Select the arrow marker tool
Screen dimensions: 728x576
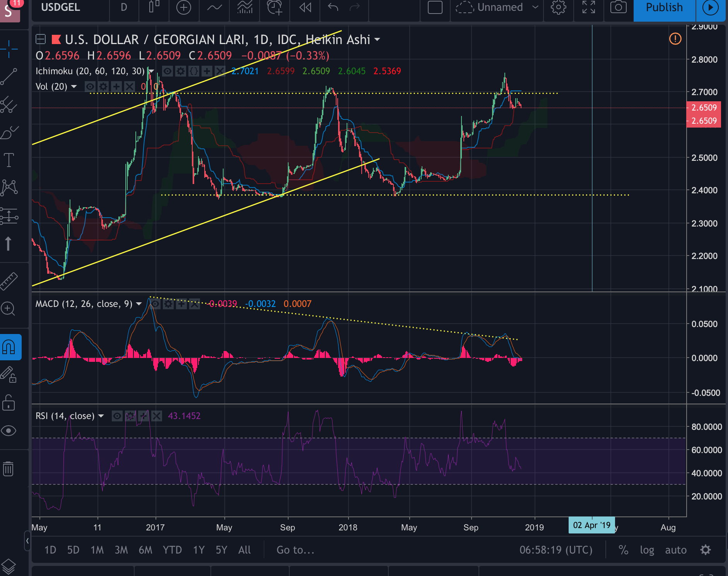[8, 244]
